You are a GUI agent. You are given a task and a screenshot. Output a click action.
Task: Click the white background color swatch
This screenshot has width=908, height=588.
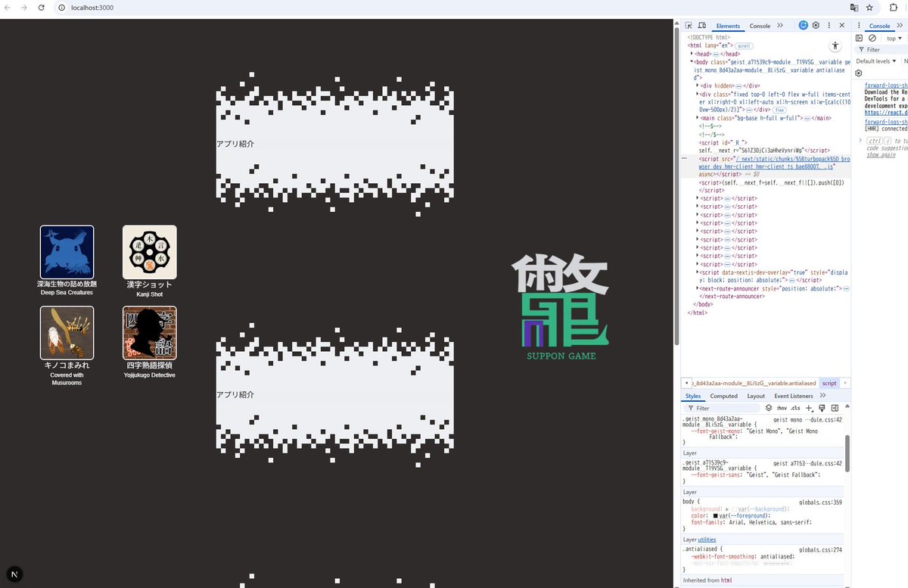tap(734, 509)
